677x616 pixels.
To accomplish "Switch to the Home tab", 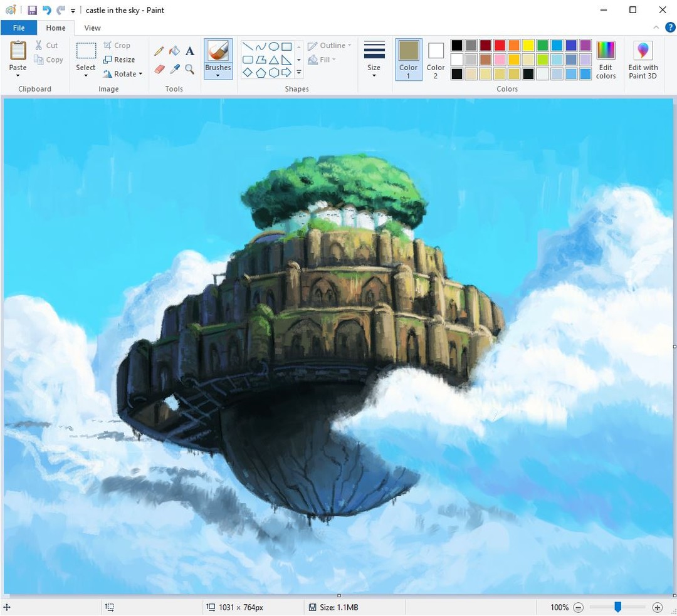I will pos(56,28).
